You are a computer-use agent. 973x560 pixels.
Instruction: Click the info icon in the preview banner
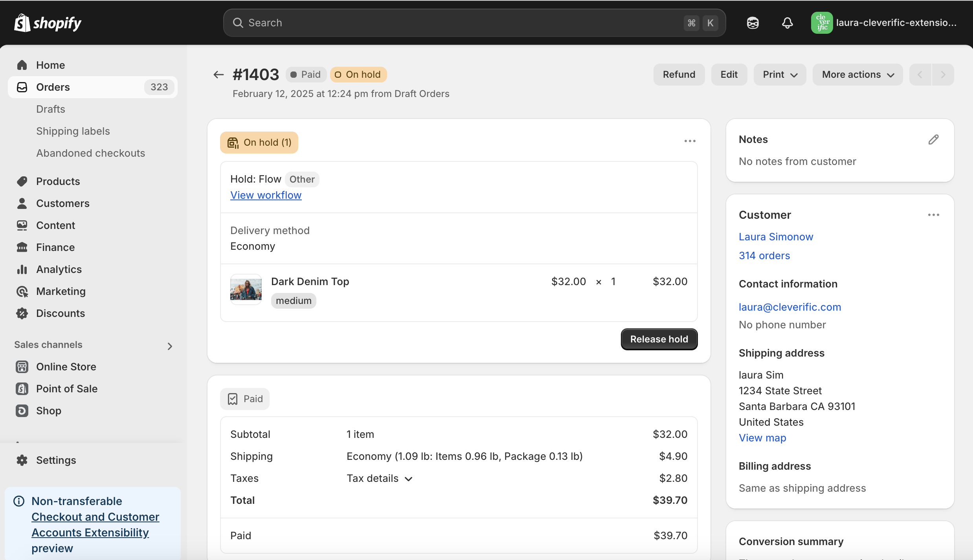[19, 501]
